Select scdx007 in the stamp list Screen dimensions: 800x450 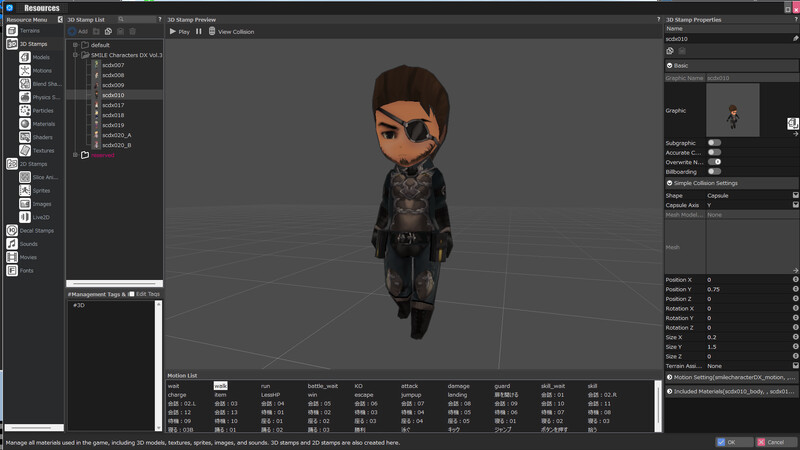[x=113, y=65]
